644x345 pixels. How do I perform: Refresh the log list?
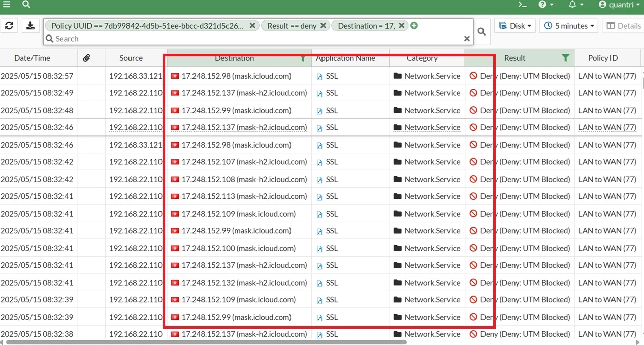(x=9, y=26)
